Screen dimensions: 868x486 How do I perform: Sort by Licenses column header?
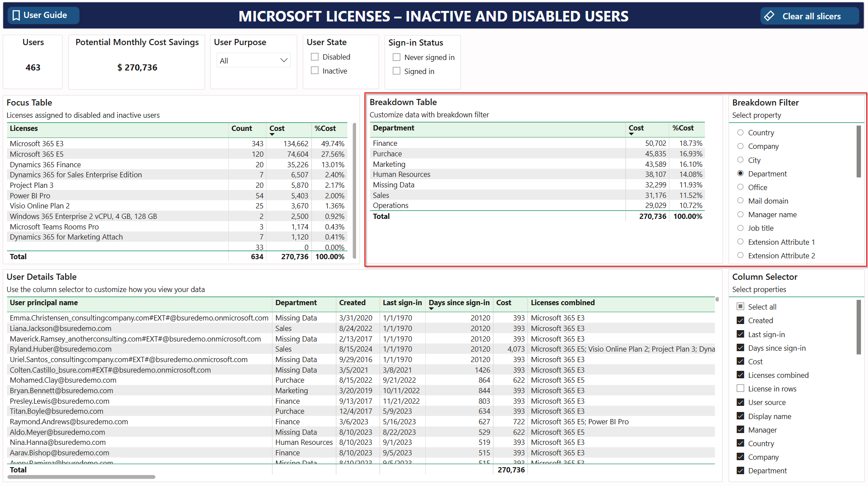point(24,128)
